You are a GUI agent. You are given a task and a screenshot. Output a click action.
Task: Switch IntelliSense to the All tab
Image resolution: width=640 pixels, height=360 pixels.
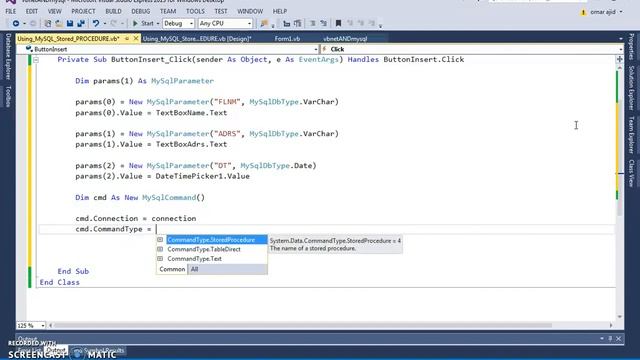coord(194,269)
